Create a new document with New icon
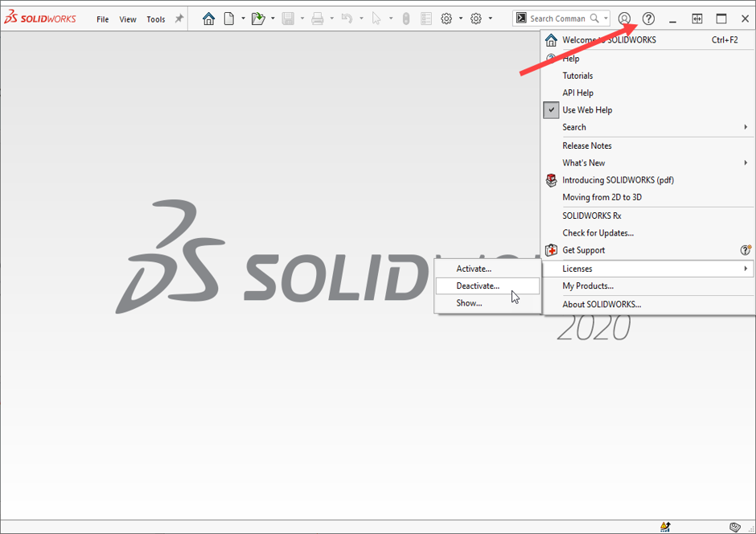Screen dimensions: 756x534 (229, 18)
